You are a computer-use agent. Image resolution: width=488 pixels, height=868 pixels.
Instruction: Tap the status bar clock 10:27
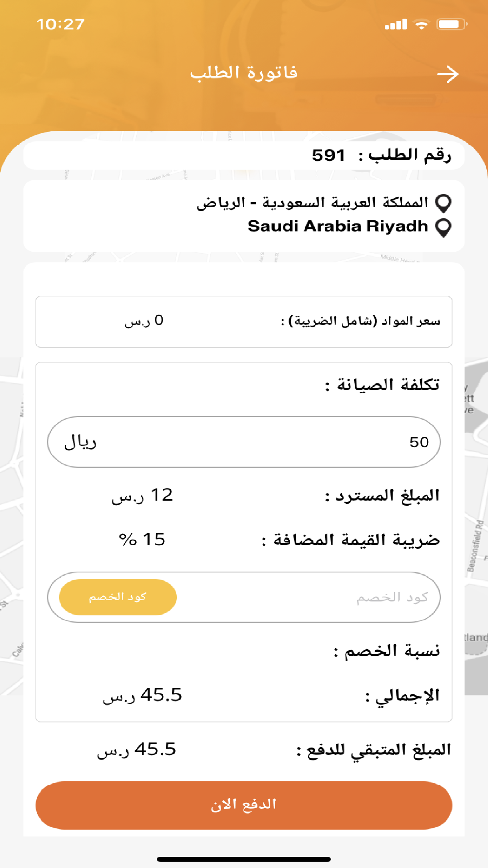click(x=61, y=24)
